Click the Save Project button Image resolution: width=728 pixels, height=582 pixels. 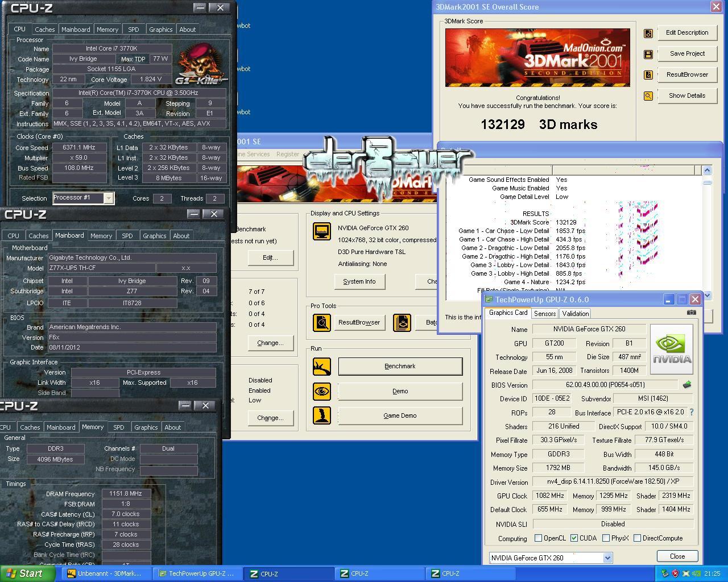[687, 54]
